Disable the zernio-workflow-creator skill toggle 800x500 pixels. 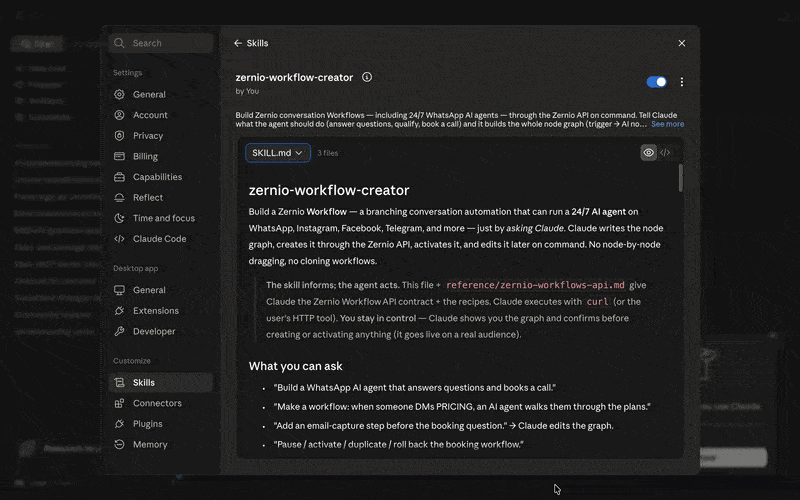tap(657, 82)
